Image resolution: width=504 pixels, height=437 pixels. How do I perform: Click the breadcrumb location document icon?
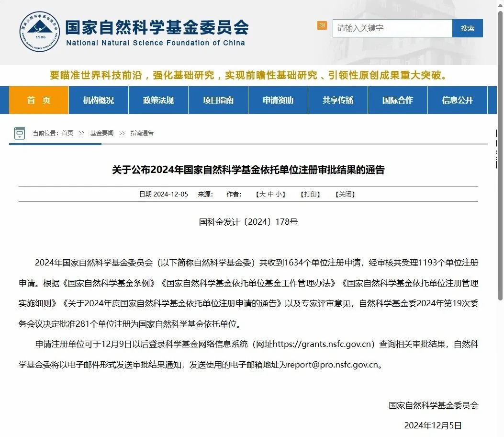[20, 133]
